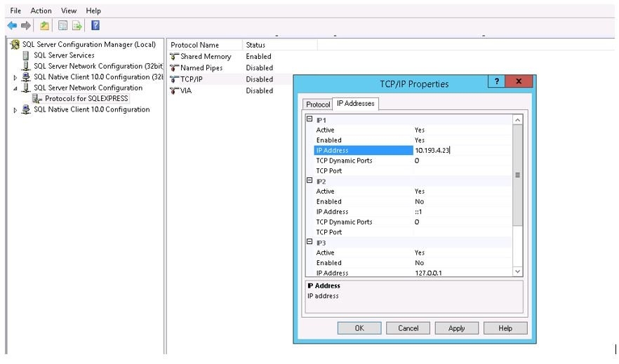This screenshot has height=364, width=619.
Task: Click the Forward arrow toolbar icon
Action: [26, 26]
